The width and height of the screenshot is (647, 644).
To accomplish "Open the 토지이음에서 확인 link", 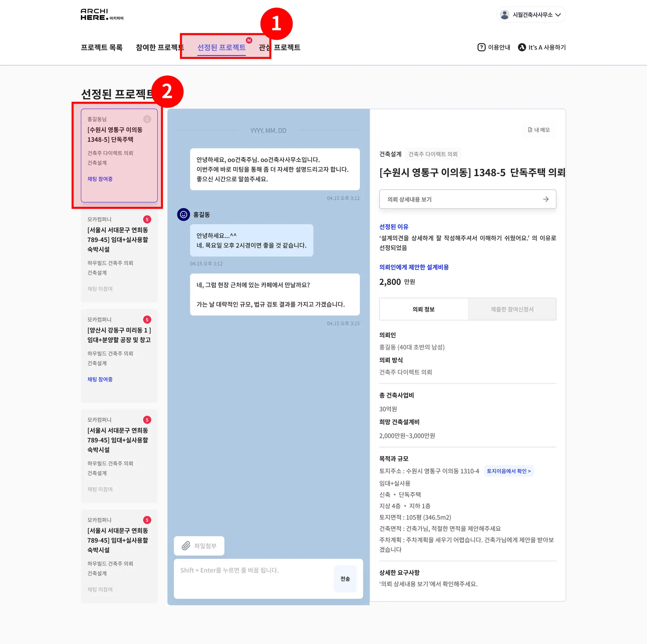I will (508, 471).
